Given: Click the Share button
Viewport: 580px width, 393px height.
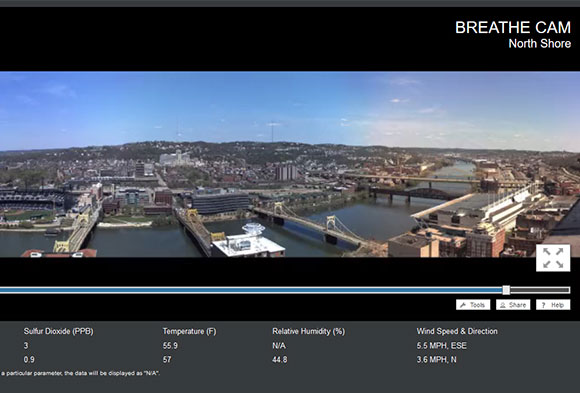Looking at the screenshot, I should (513, 305).
